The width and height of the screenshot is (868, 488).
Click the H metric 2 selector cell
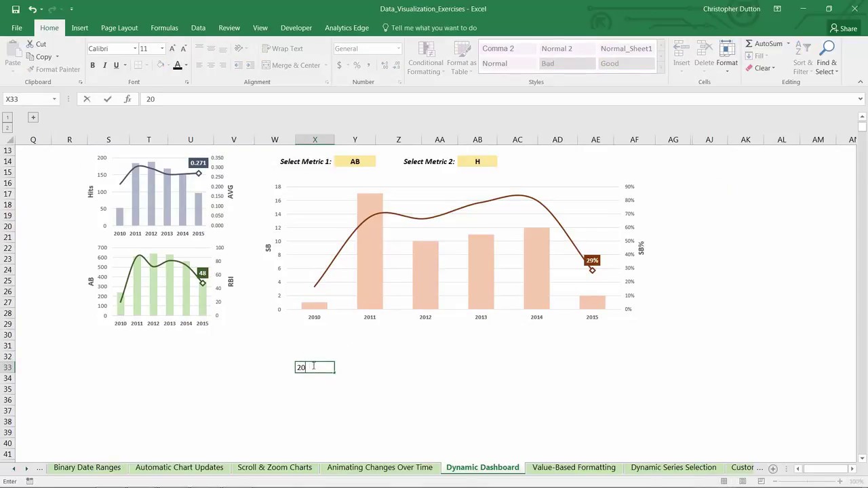tap(477, 161)
